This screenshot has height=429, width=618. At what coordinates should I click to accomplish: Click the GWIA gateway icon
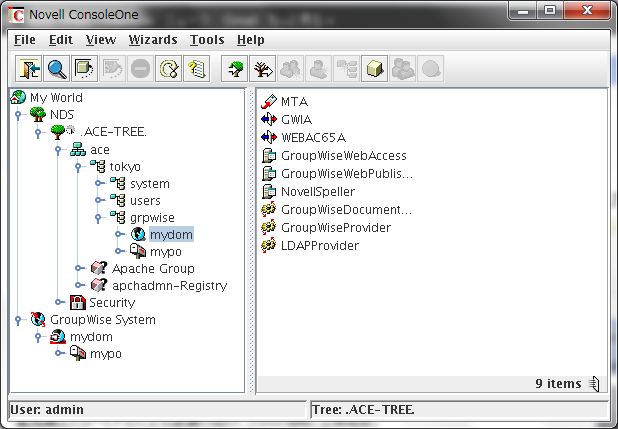269,119
